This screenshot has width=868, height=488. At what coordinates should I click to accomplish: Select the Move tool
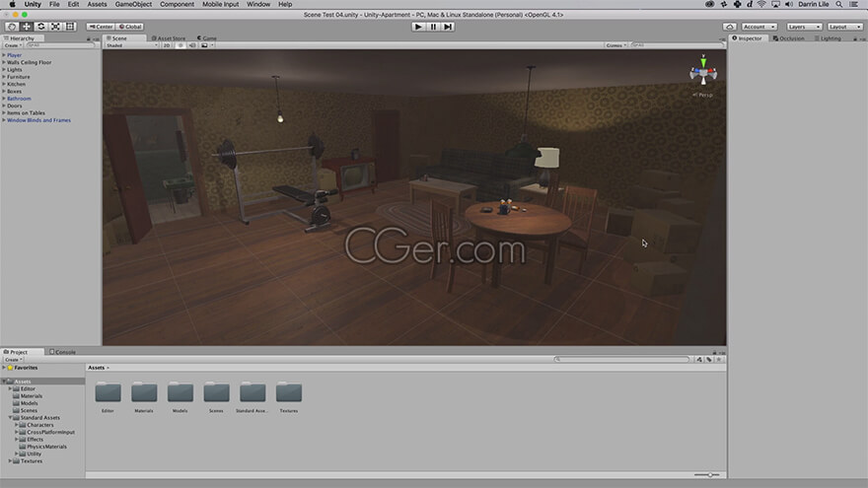point(26,27)
